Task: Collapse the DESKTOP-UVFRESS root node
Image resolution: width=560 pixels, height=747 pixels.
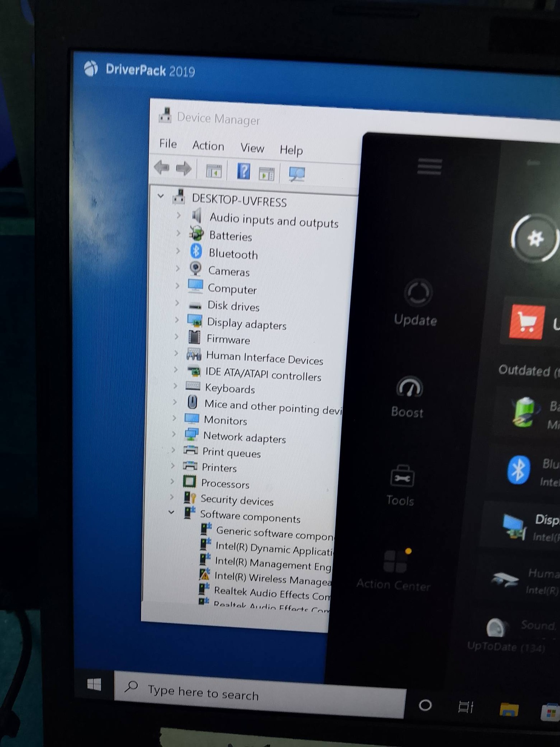Action: (160, 196)
